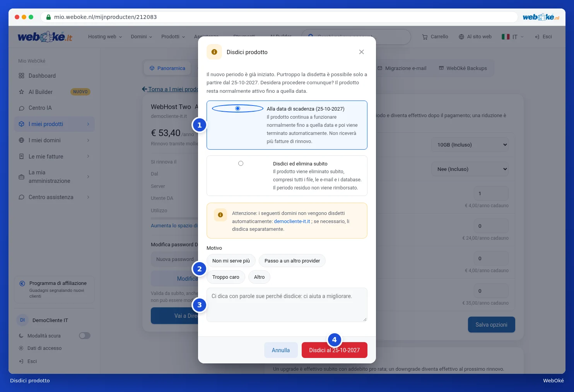
Task: Open the Prodotti menu
Action: point(173,37)
